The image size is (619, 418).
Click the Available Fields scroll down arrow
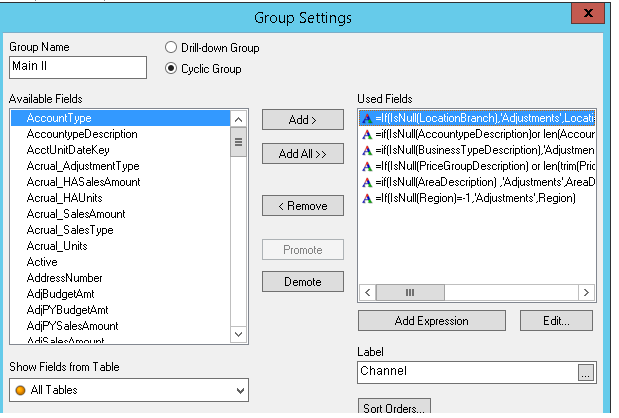[x=238, y=335]
